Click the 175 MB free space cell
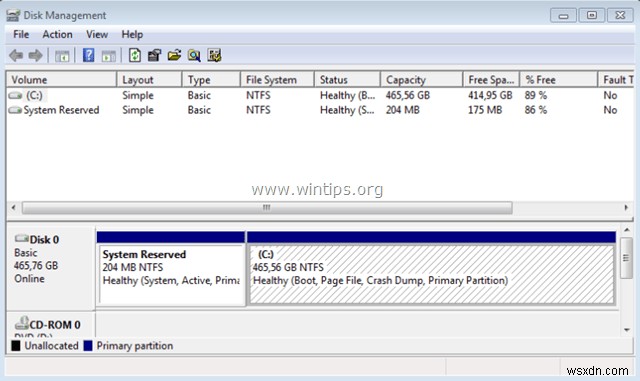Image resolution: width=640 pixels, height=381 pixels. pos(485,110)
